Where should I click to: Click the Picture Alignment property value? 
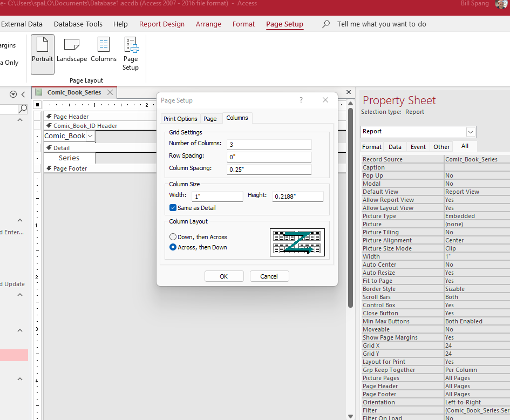pos(477,240)
